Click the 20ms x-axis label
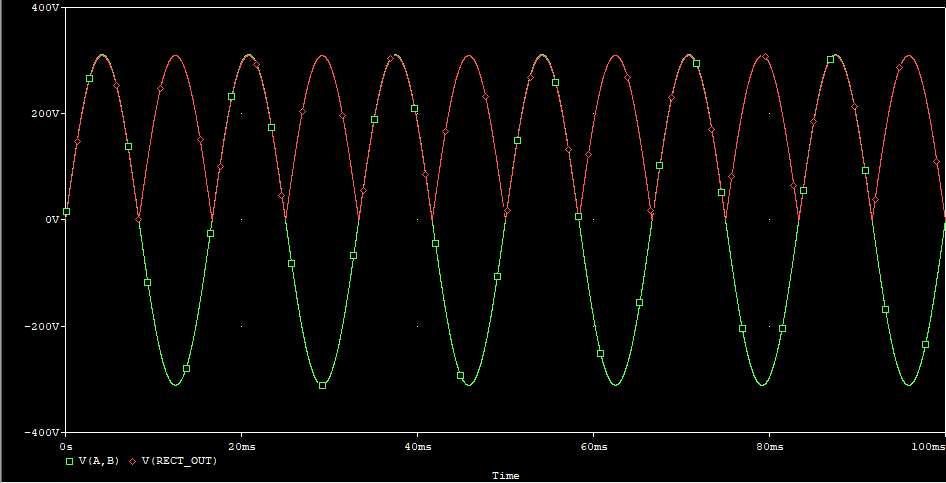The height and width of the screenshot is (483, 946). [241, 447]
